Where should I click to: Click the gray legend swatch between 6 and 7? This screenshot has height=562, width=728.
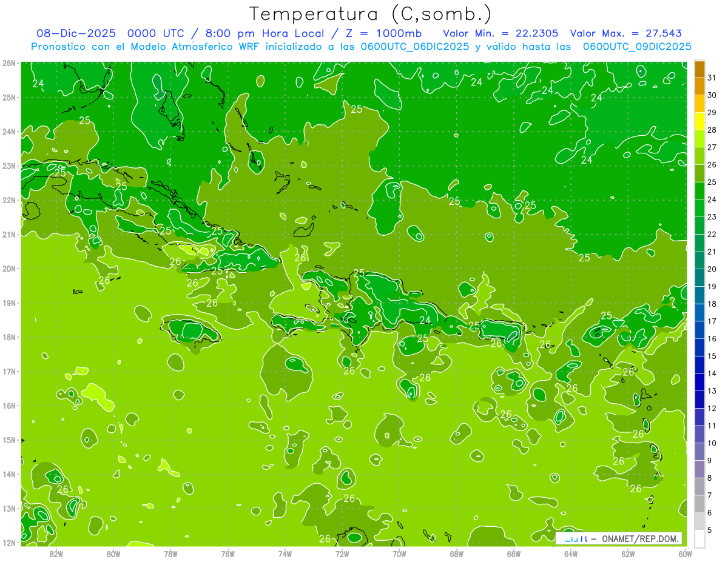(699, 504)
